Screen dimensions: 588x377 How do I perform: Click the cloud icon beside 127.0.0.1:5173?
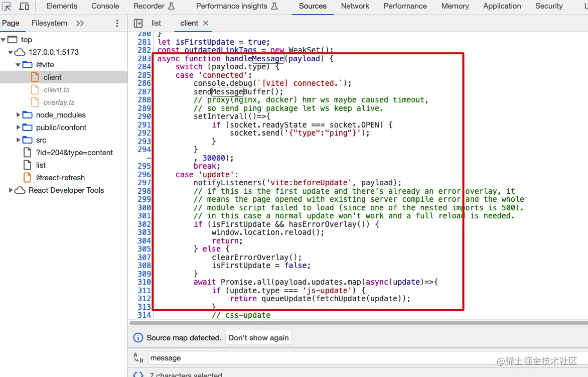(x=20, y=52)
